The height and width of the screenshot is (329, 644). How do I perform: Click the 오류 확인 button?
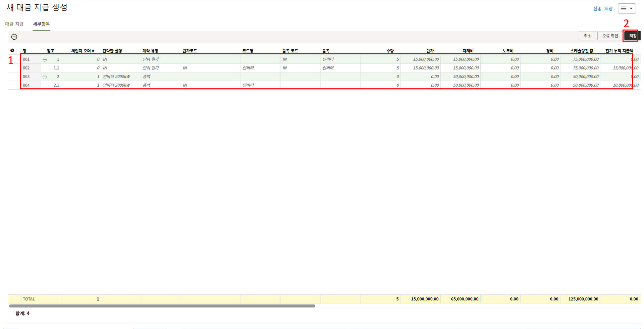610,36
